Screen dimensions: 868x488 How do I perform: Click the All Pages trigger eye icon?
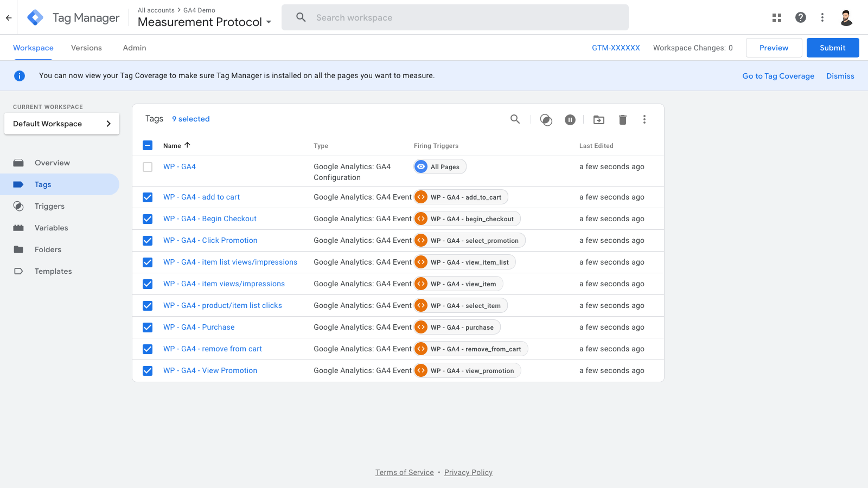click(x=421, y=166)
